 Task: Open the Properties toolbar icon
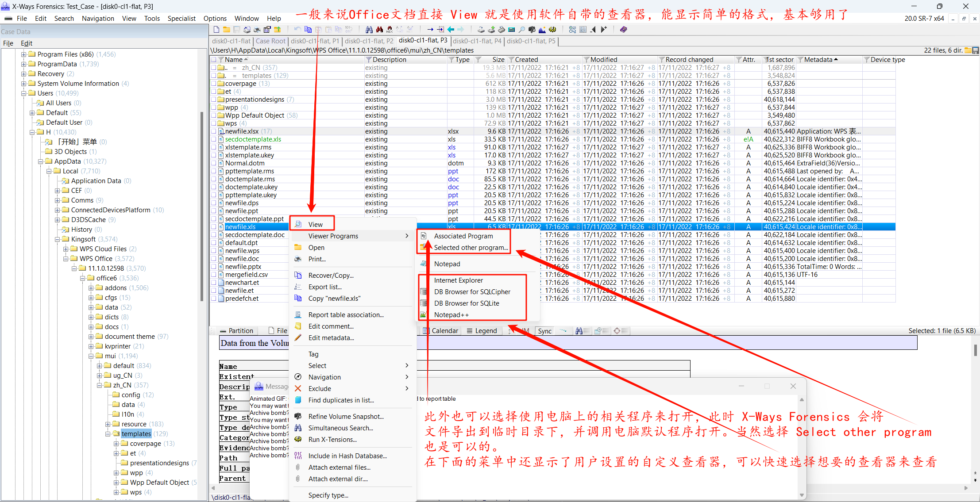click(x=267, y=30)
